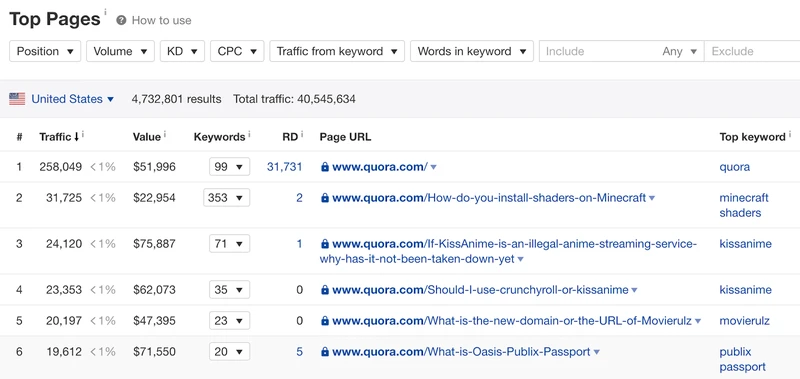Open the RD value 2 for Minecraft shaders page

point(299,197)
